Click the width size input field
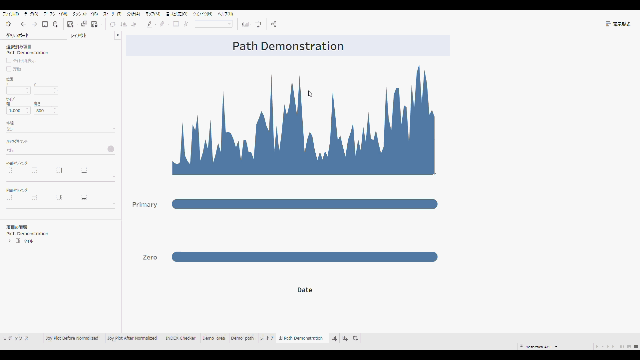640x360 pixels. point(18,110)
